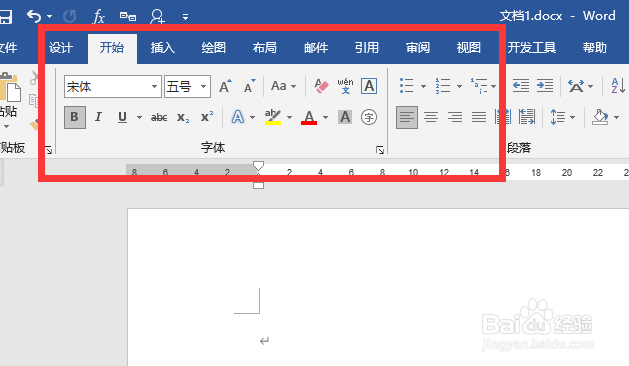
Task: Click the Text Effects outlined A icon
Action: tap(237, 117)
